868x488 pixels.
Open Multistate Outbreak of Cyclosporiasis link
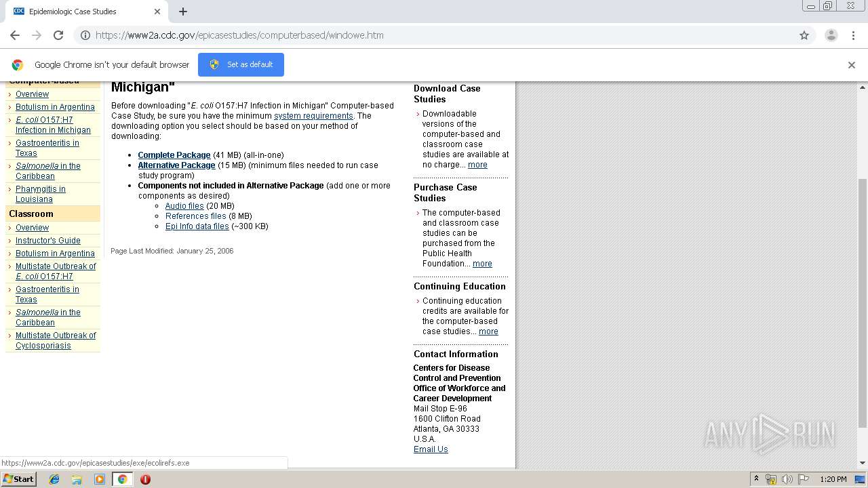(x=56, y=340)
